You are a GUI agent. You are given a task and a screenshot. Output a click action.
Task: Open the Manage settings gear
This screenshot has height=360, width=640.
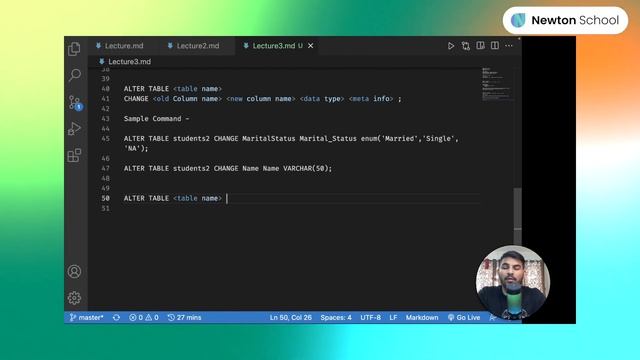74,298
